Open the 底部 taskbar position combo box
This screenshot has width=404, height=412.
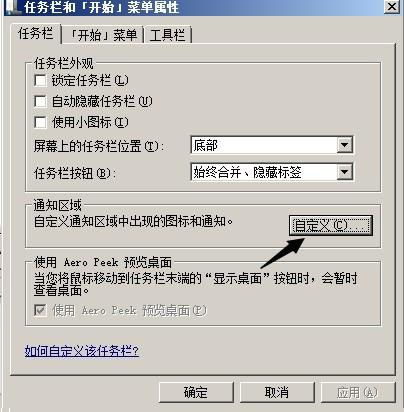click(x=272, y=145)
